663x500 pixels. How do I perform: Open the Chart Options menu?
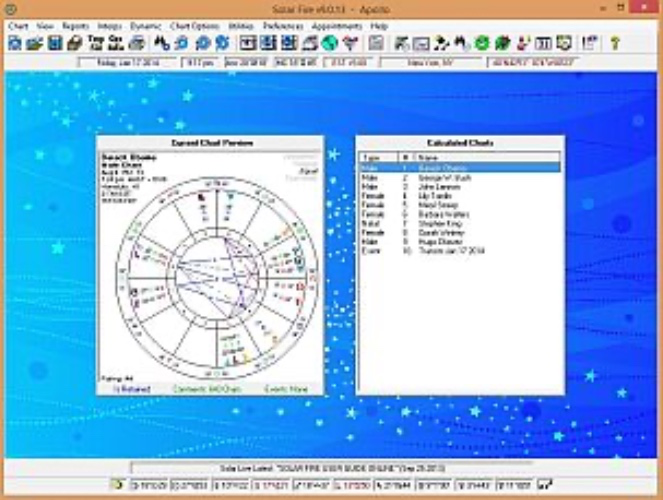(x=195, y=24)
